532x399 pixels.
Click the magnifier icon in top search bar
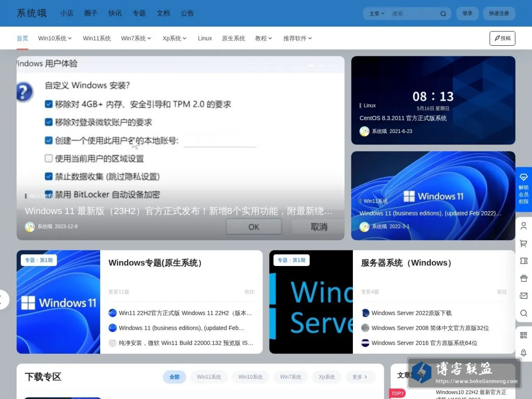coord(443,14)
